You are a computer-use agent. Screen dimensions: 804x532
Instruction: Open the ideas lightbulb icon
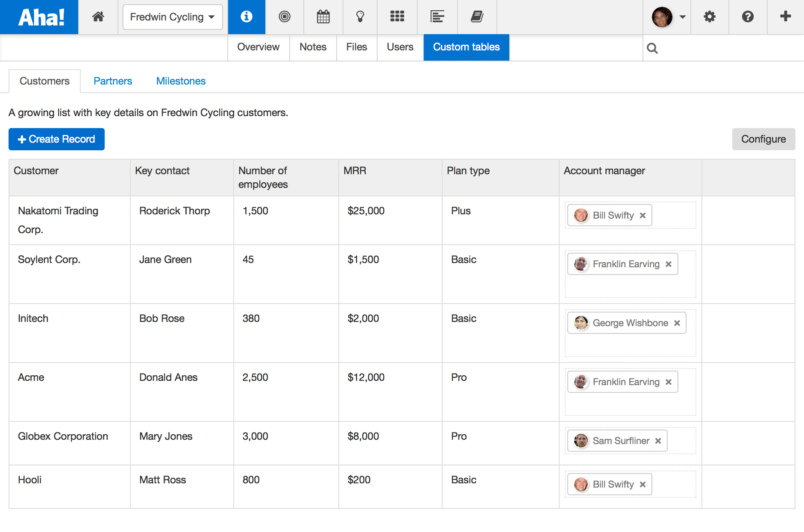coord(360,17)
